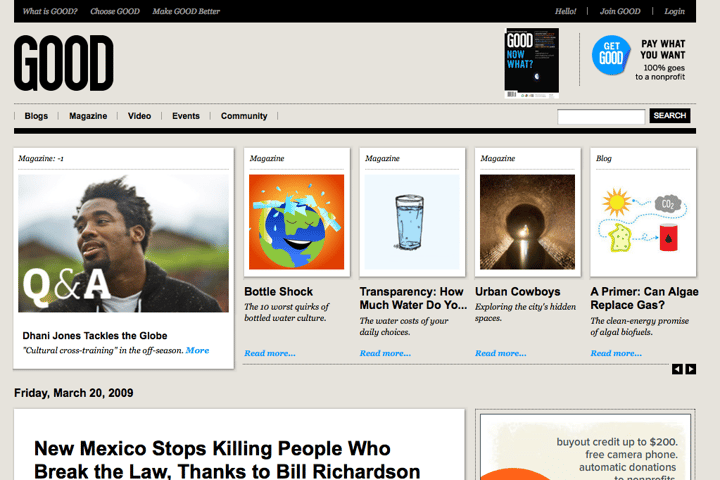Image resolution: width=720 pixels, height=480 pixels.
Task: Open the algae primer illustration
Action: tap(643, 222)
